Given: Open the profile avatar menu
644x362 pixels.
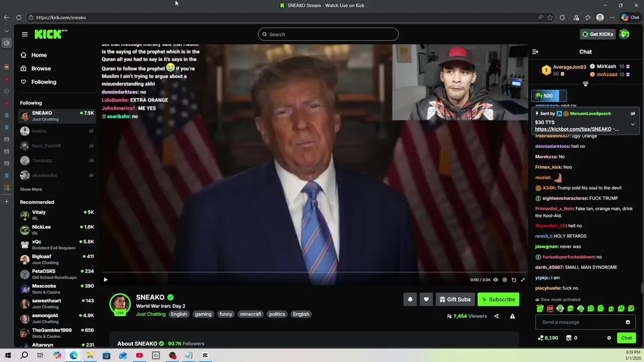Looking at the screenshot, I should 624,34.
